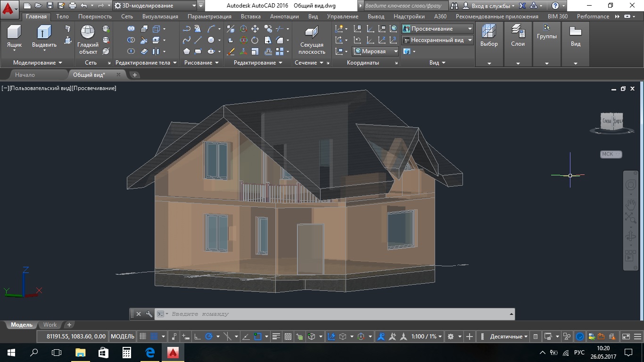The height and width of the screenshot is (362, 644).
Task: Click the Save As icon
Action: [61, 6]
